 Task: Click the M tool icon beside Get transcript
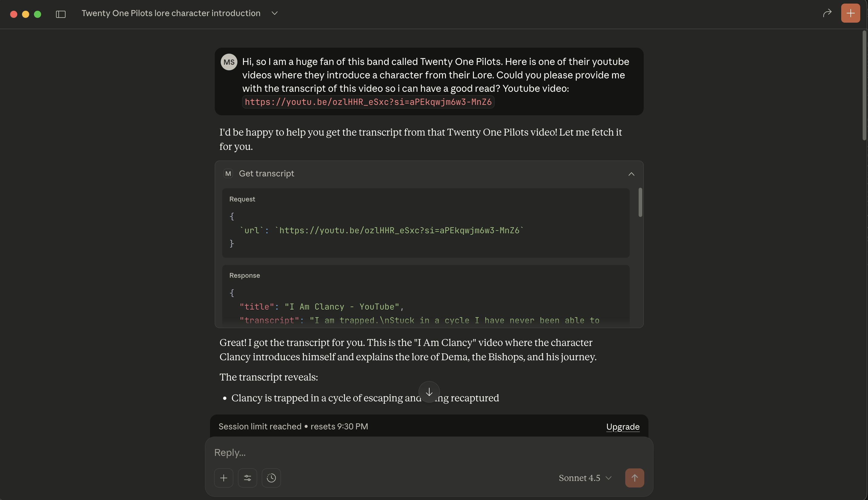pyautogui.click(x=228, y=174)
